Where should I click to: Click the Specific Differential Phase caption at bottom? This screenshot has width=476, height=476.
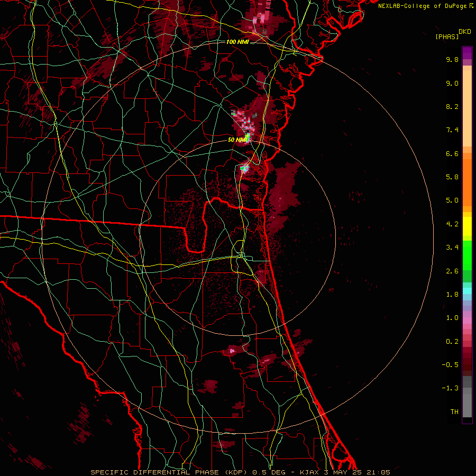[x=241, y=472]
